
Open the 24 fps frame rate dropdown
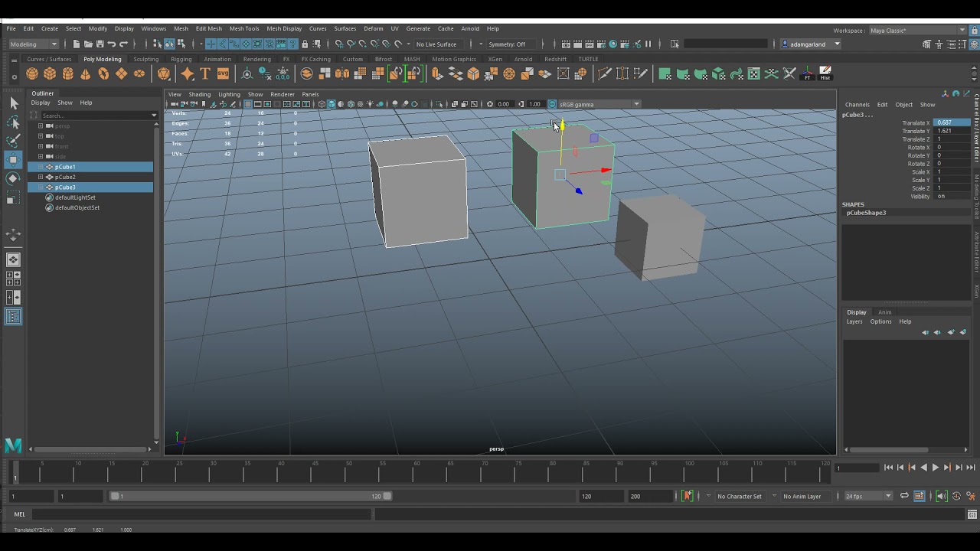click(868, 496)
